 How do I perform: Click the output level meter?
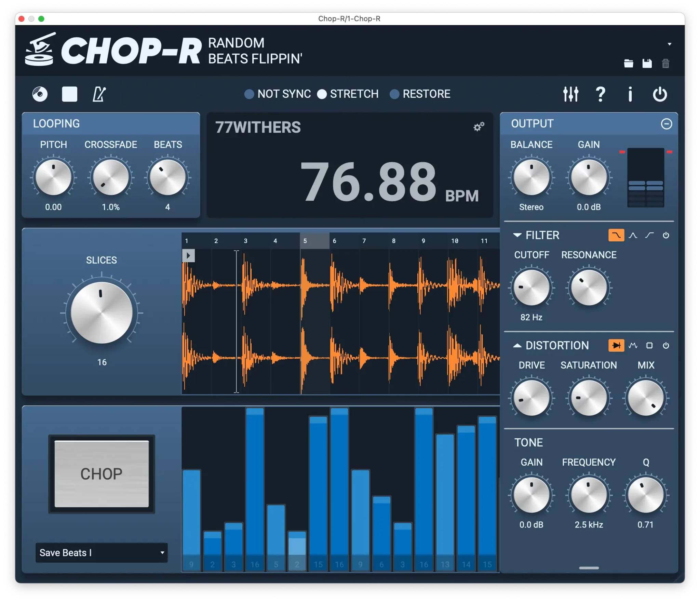coord(646,177)
